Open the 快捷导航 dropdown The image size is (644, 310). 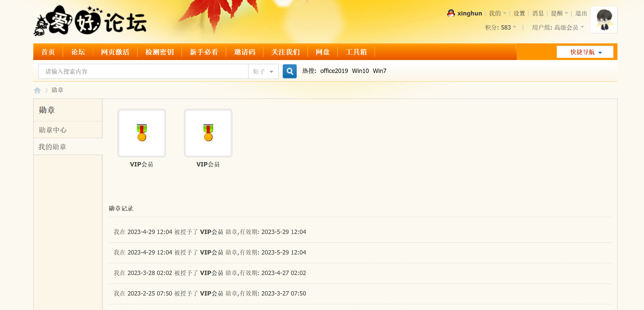click(585, 52)
